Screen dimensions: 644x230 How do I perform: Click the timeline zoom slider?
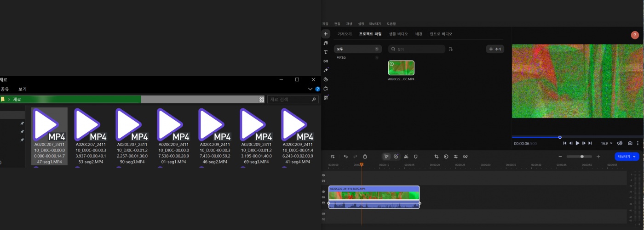pos(579,157)
